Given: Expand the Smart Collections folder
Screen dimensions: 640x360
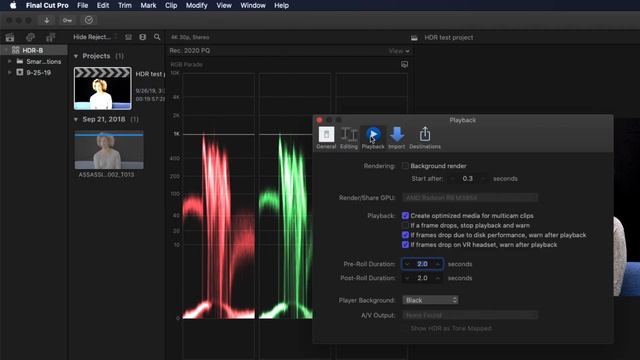Looking at the screenshot, I should click(9, 61).
